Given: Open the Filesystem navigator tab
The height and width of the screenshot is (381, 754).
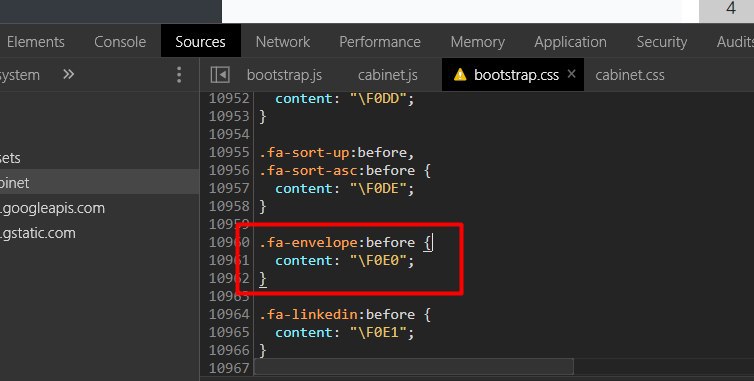Looking at the screenshot, I should click(x=20, y=75).
